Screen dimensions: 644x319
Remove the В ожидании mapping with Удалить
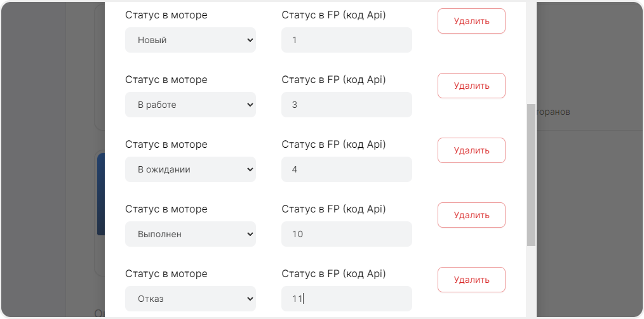coord(471,150)
